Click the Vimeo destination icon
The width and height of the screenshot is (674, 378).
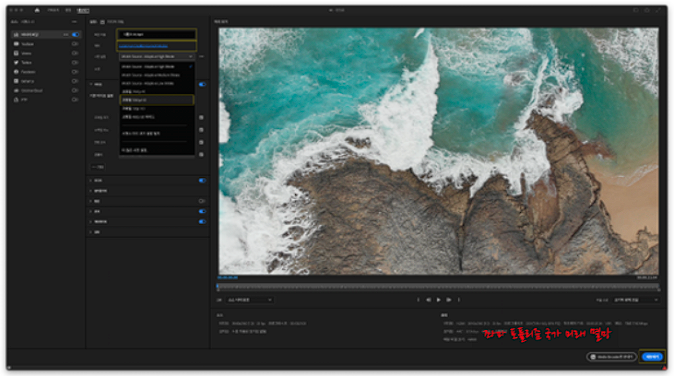pos(16,53)
